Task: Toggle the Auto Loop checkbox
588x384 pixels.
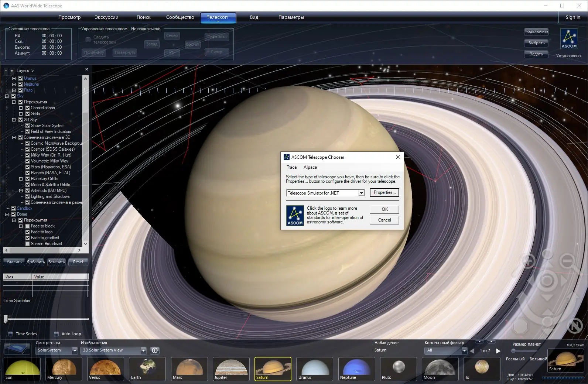Action: click(x=57, y=334)
